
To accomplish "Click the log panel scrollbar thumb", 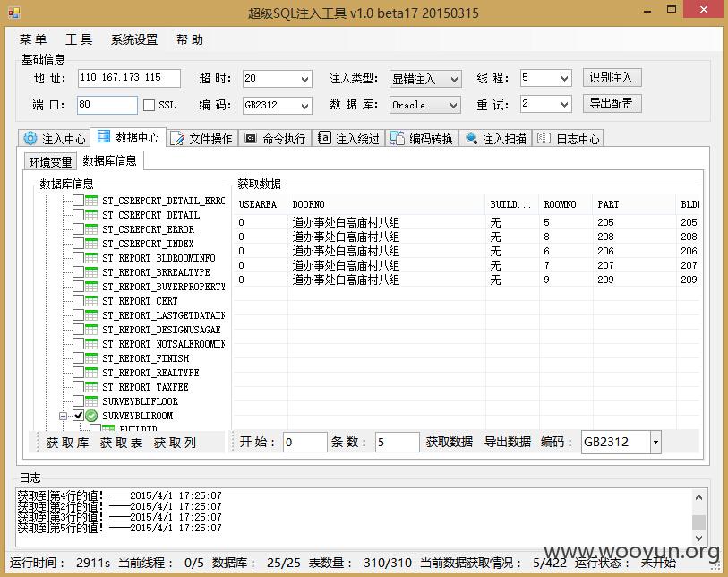I will click(698, 522).
